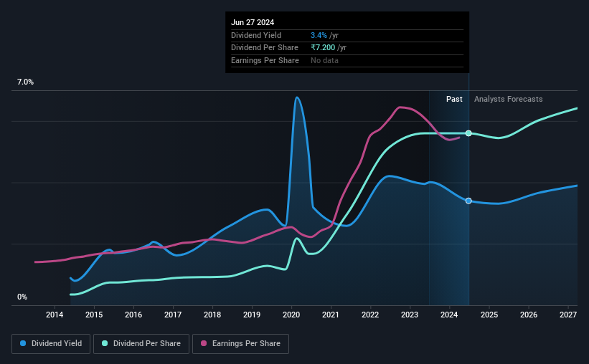Viewport: 589px width, 364px height.
Task: Toggle the Dividend Per Share legend series
Action: click(x=141, y=343)
